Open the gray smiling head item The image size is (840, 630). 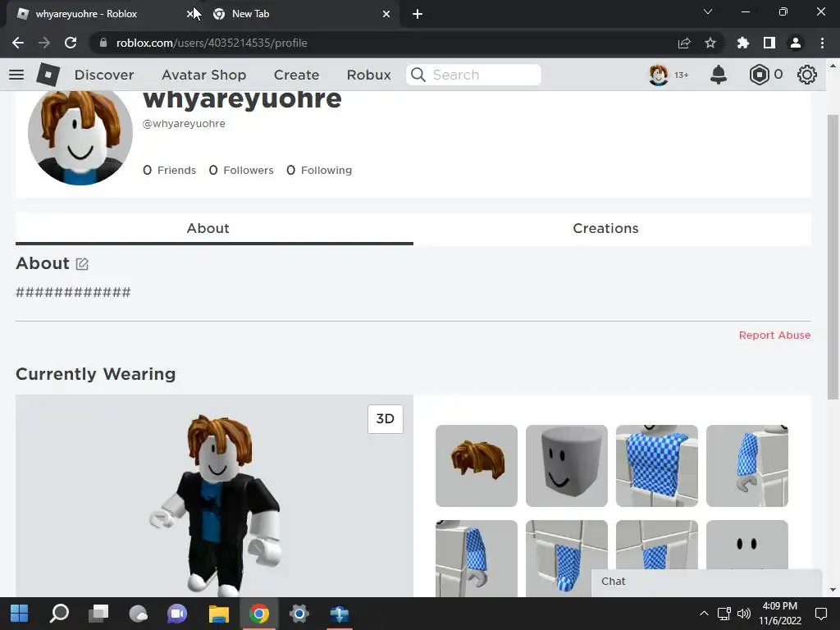tap(567, 466)
